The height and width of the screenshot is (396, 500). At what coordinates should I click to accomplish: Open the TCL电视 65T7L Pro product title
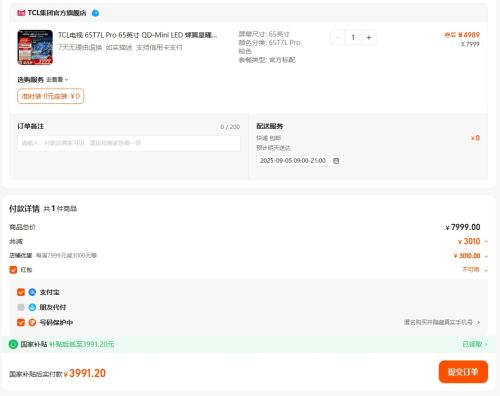pyautogui.click(x=138, y=35)
